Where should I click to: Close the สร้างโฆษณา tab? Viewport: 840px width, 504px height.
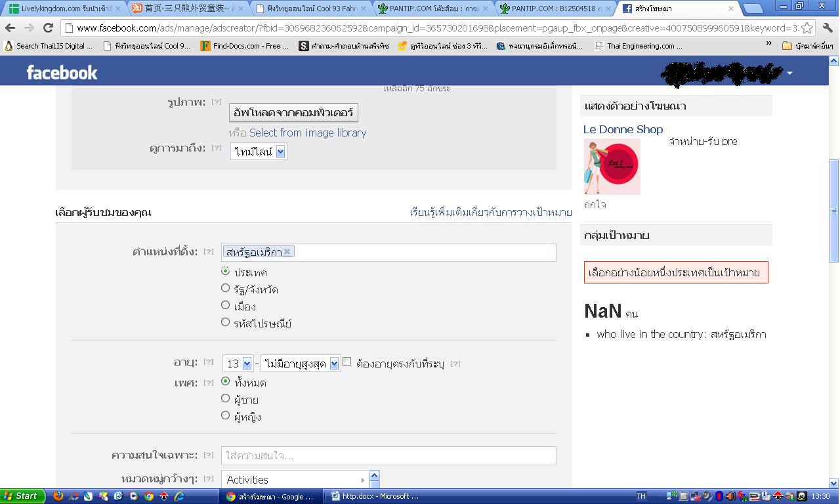click(730, 9)
